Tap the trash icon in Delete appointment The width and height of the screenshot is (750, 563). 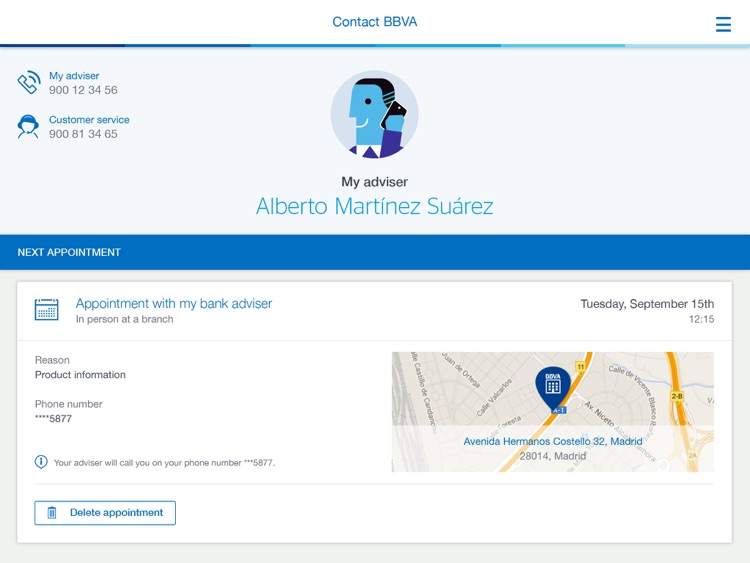52,513
